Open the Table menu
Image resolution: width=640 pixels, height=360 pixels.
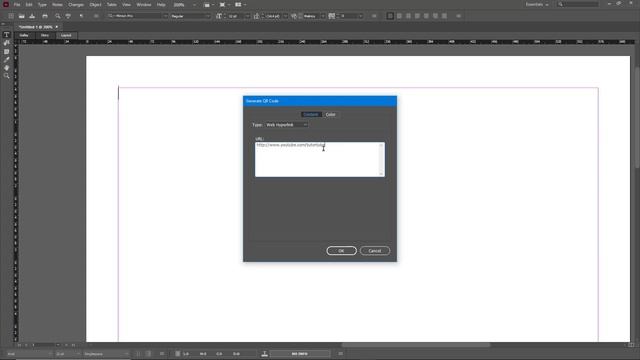point(111,4)
